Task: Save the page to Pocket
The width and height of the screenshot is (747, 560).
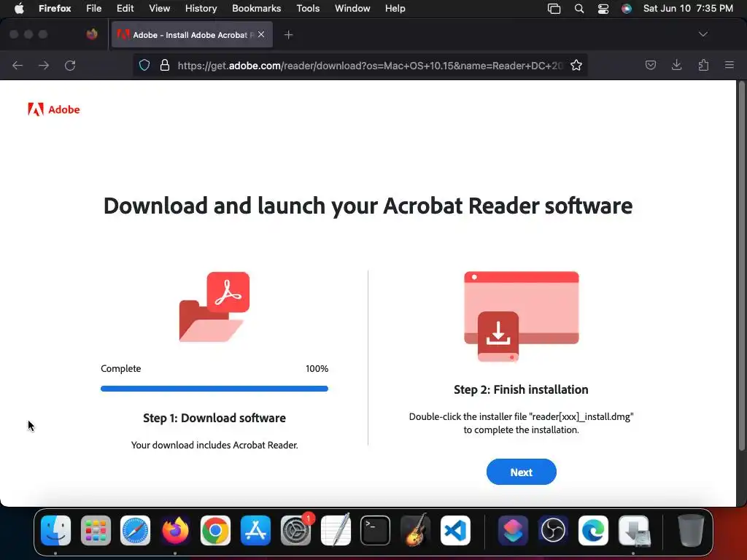Action: click(650, 65)
